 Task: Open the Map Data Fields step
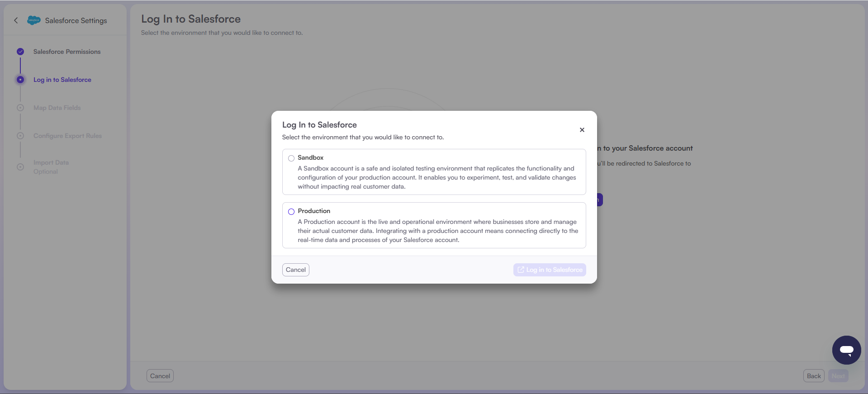click(57, 108)
